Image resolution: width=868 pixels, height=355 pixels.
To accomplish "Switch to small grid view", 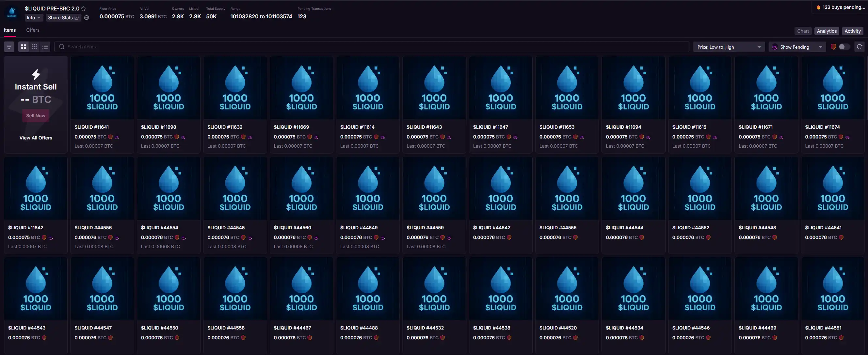I will 34,47.
